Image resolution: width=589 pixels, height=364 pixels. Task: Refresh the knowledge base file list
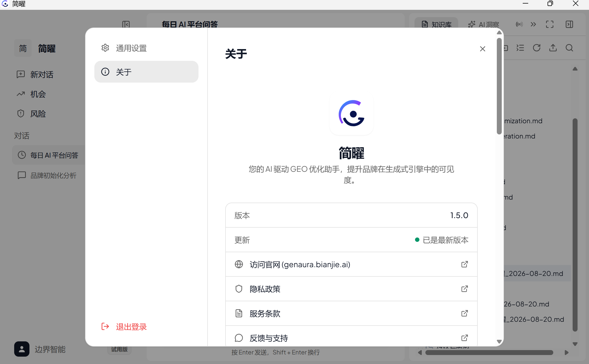(537, 48)
